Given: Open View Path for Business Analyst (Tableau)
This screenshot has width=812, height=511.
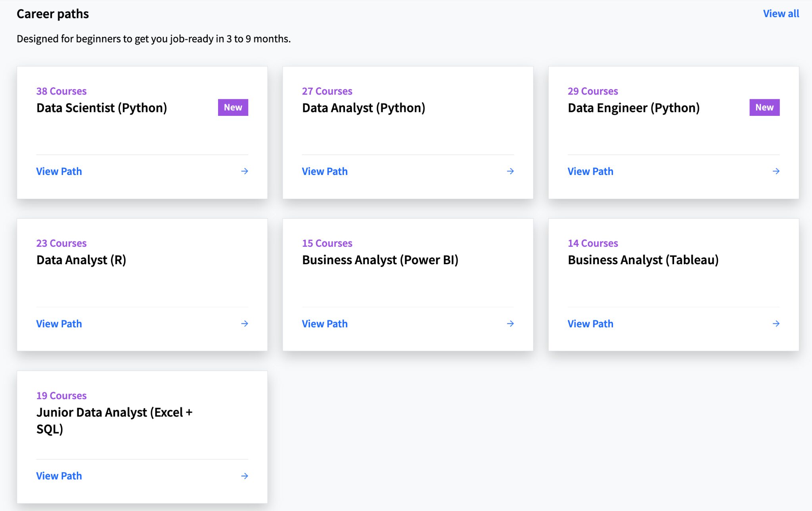Looking at the screenshot, I should 590,323.
